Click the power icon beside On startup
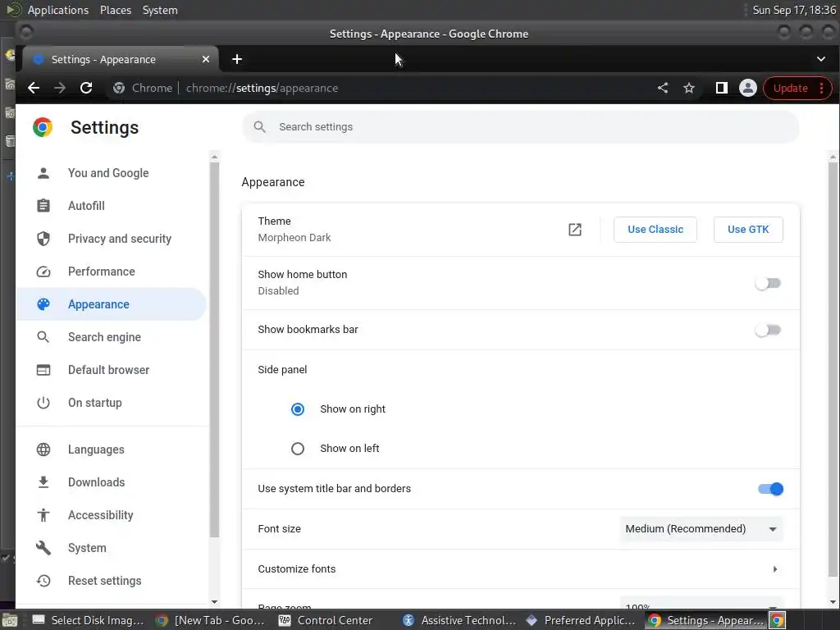The image size is (840, 630). [43, 403]
